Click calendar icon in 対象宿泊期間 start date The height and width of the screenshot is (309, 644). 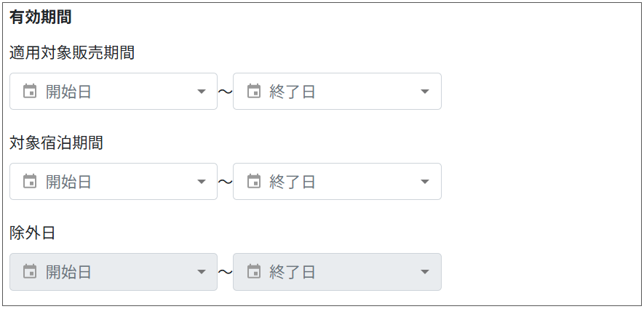tap(30, 181)
